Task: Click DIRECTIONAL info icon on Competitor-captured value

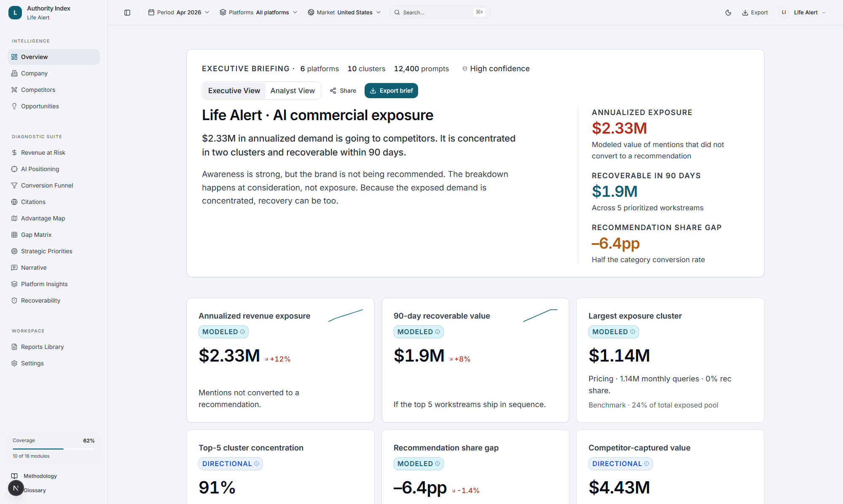Action: point(647,464)
